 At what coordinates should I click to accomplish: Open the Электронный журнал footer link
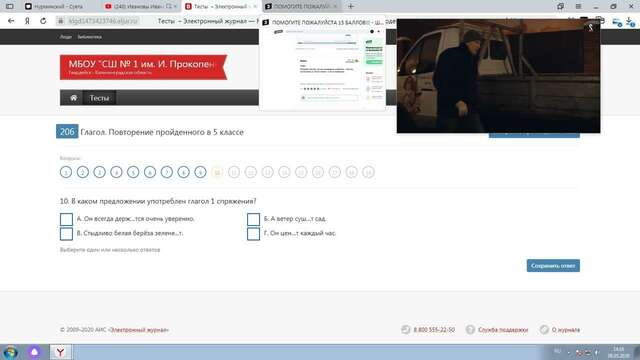139,330
